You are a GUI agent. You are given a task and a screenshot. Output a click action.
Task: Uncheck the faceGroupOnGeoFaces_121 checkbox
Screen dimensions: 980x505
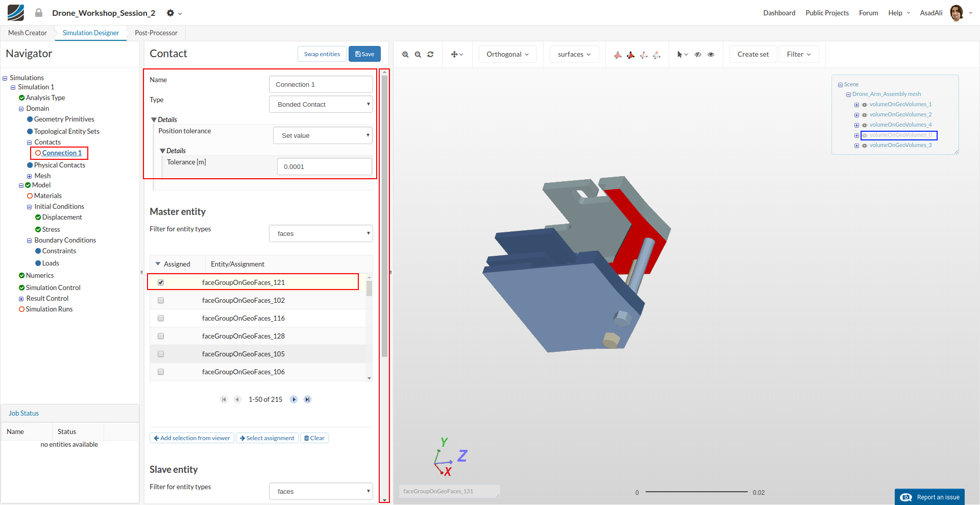click(x=161, y=282)
